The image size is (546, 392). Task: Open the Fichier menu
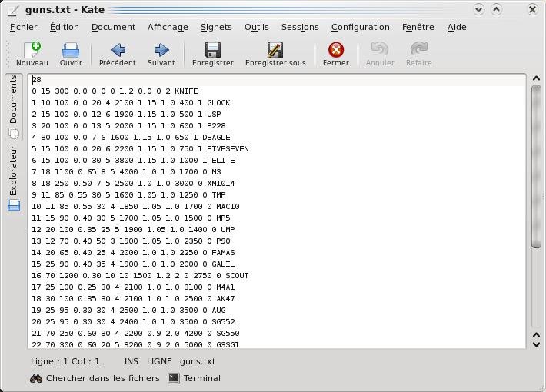pyautogui.click(x=24, y=27)
